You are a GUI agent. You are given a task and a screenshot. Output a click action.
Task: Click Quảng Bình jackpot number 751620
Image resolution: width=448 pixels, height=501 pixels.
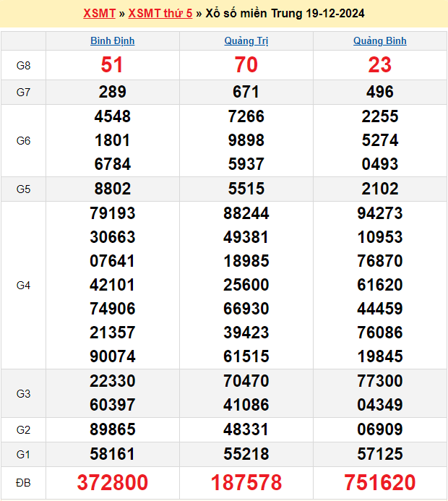pyautogui.click(x=379, y=483)
